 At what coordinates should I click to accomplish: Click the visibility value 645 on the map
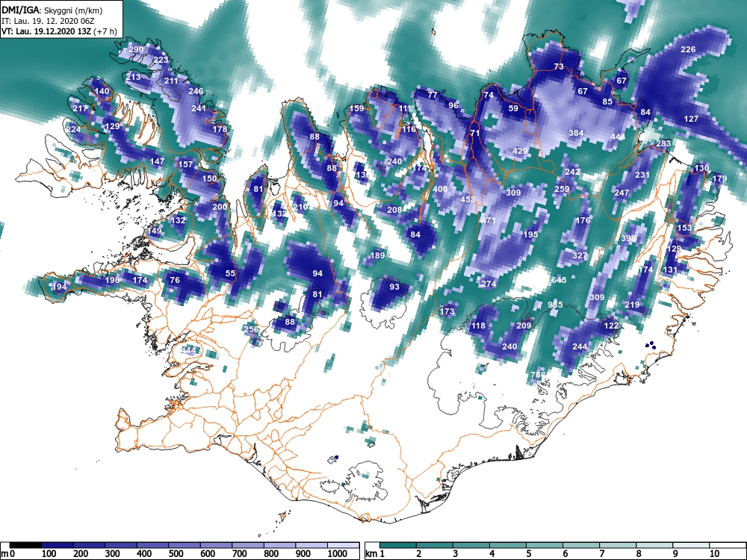click(x=559, y=280)
